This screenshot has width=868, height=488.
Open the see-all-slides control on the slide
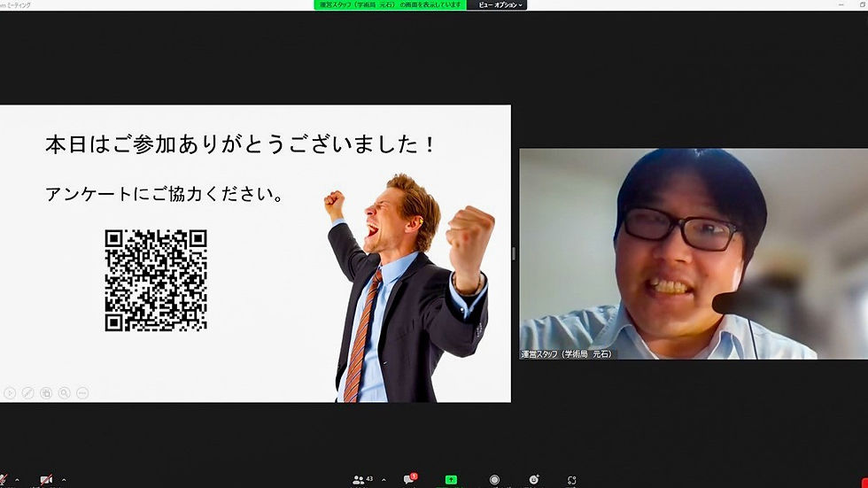tap(46, 393)
